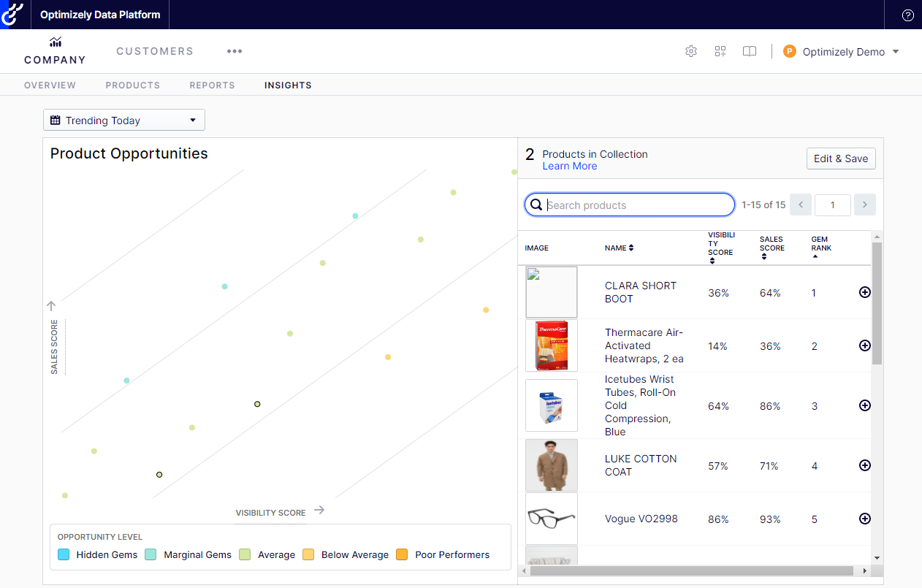Click the 14% visibility score value
922x588 pixels.
717,346
